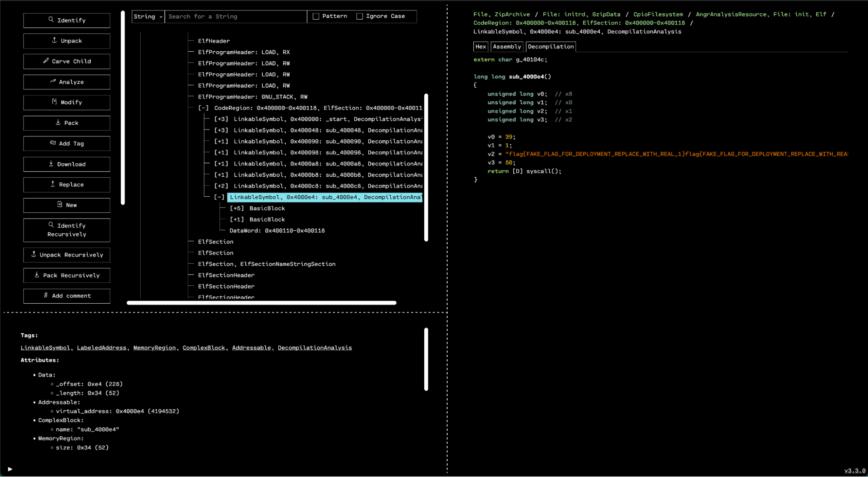Click the Unpack icon
The height and width of the screenshot is (477, 868).
point(54,40)
